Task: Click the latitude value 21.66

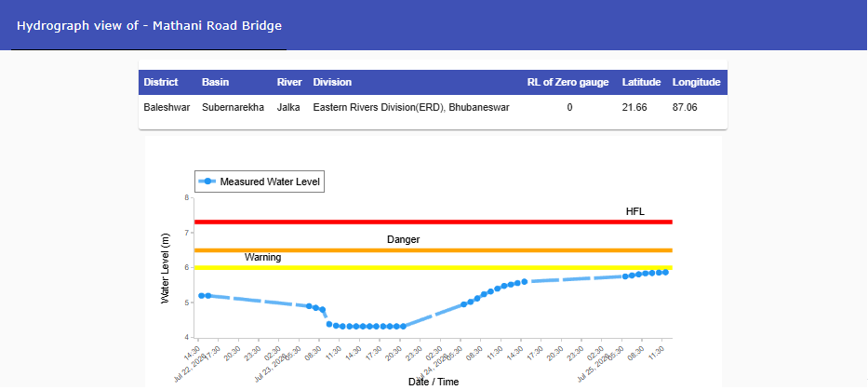Action: point(634,107)
